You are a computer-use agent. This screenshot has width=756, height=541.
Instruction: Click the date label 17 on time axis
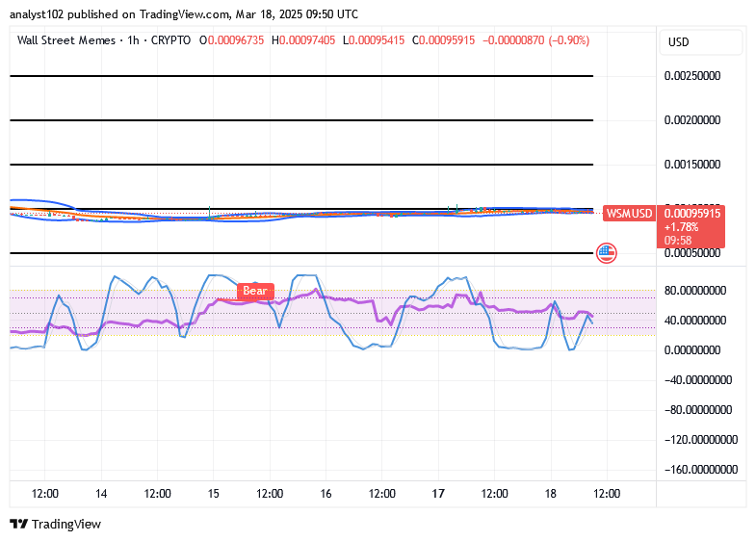(x=438, y=494)
